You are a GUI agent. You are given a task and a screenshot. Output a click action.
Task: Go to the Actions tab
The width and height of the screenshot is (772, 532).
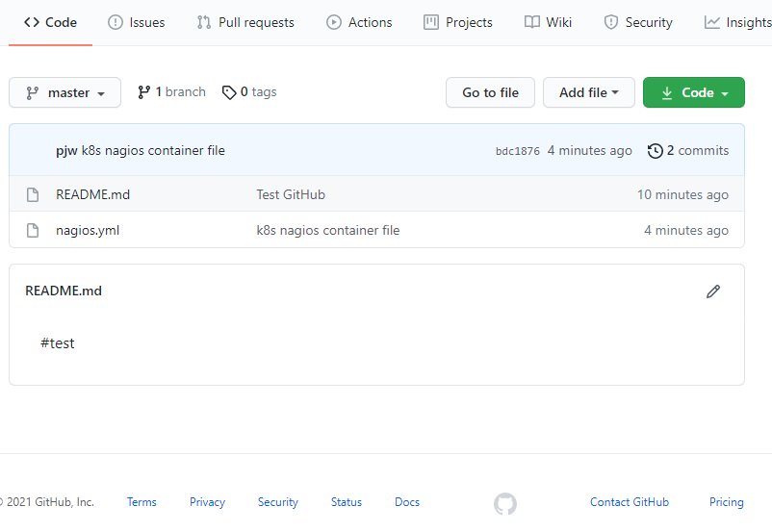(x=359, y=23)
